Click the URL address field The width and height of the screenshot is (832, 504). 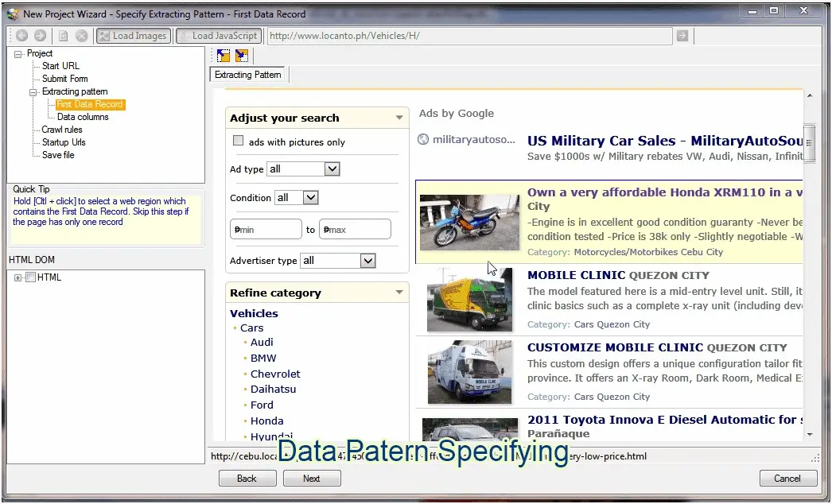(469, 36)
